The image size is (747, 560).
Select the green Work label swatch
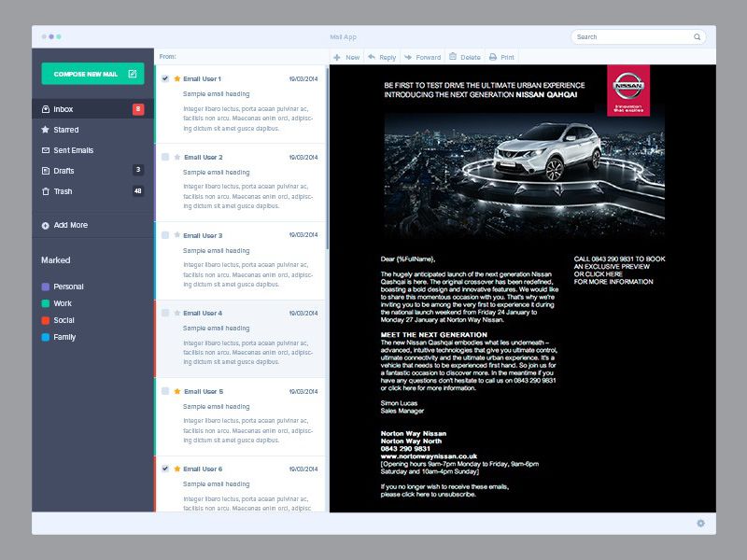45,303
